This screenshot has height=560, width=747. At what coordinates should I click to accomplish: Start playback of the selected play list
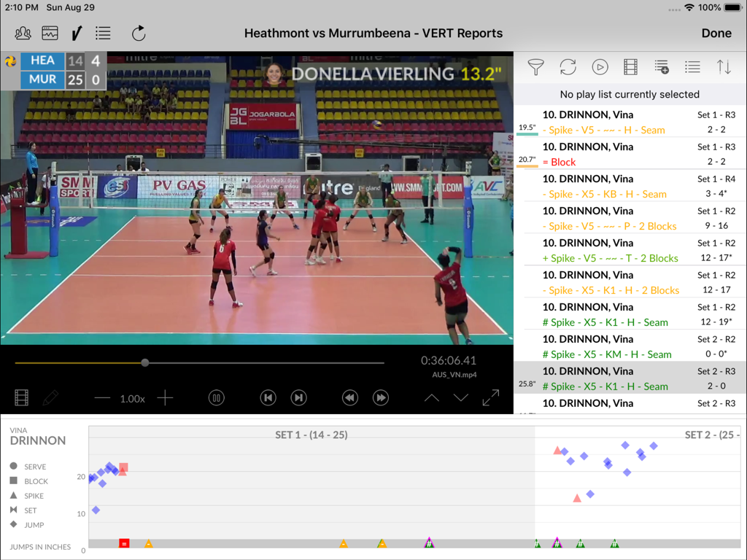600,66
